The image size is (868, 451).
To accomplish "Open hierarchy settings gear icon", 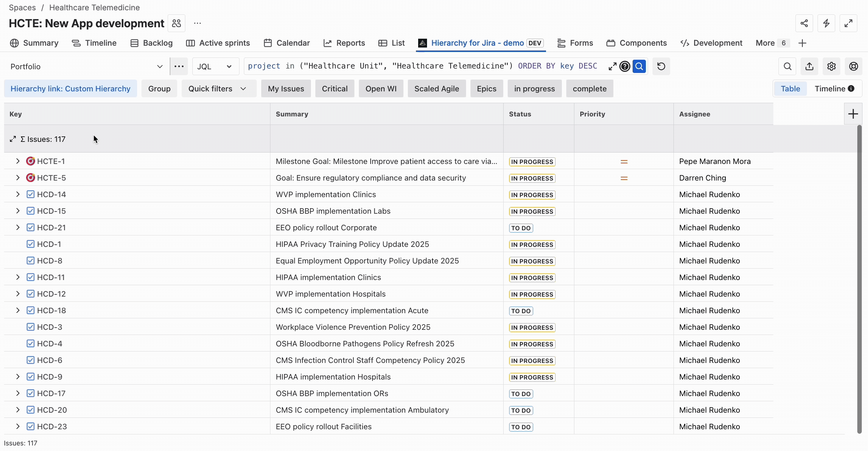I will click(832, 66).
